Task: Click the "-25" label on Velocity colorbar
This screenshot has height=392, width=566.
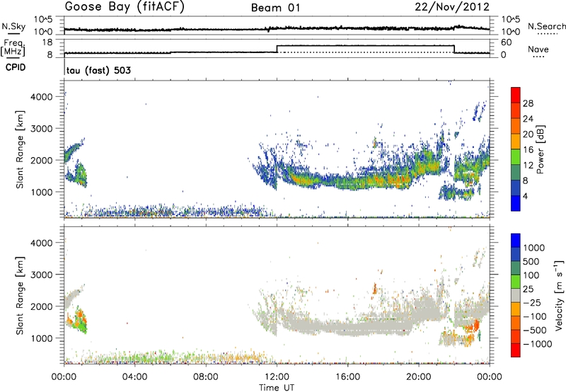Action: (x=531, y=302)
